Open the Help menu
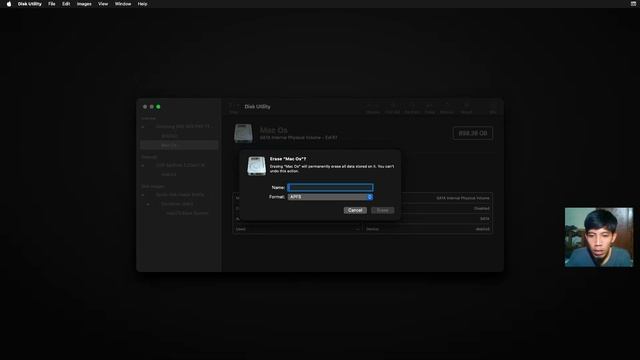The width and height of the screenshot is (640, 360). (142, 4)
